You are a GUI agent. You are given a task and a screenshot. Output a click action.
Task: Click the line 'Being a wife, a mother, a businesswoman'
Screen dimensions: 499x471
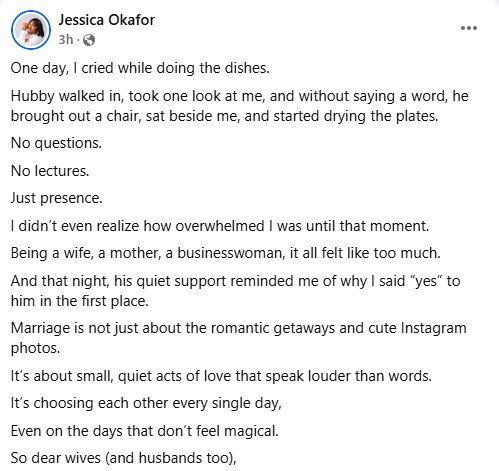226,253
